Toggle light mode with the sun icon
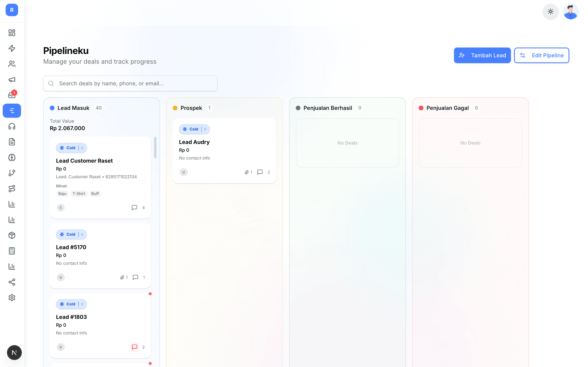The image size is (588, 367). [x=550, y=12]
